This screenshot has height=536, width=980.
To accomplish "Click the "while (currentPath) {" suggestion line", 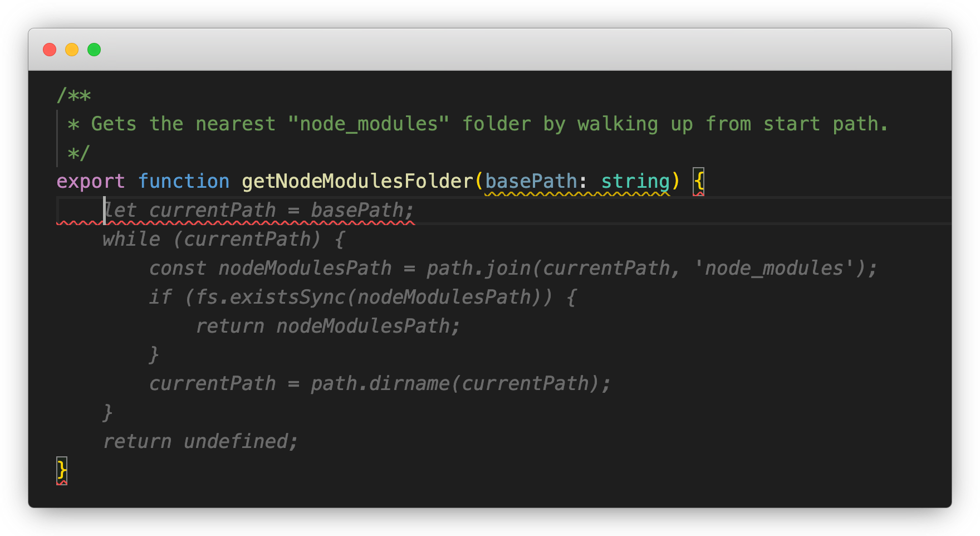I will point(224,240).
